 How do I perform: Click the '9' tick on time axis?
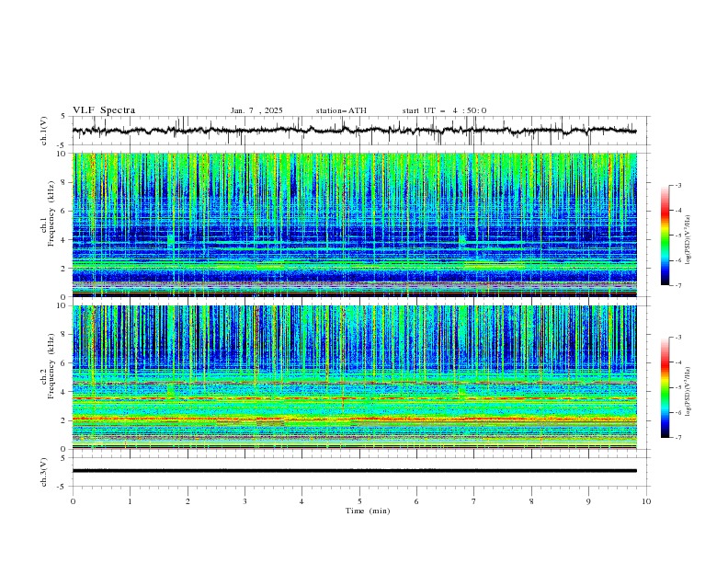click(588, 501)
